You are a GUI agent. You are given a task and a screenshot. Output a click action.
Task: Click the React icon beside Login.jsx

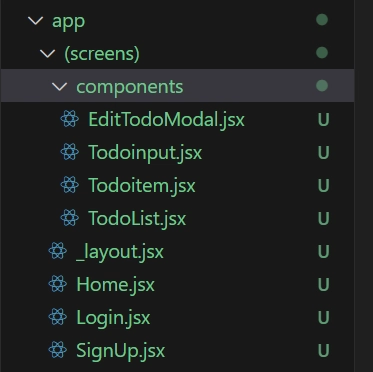tap(58, 317)
